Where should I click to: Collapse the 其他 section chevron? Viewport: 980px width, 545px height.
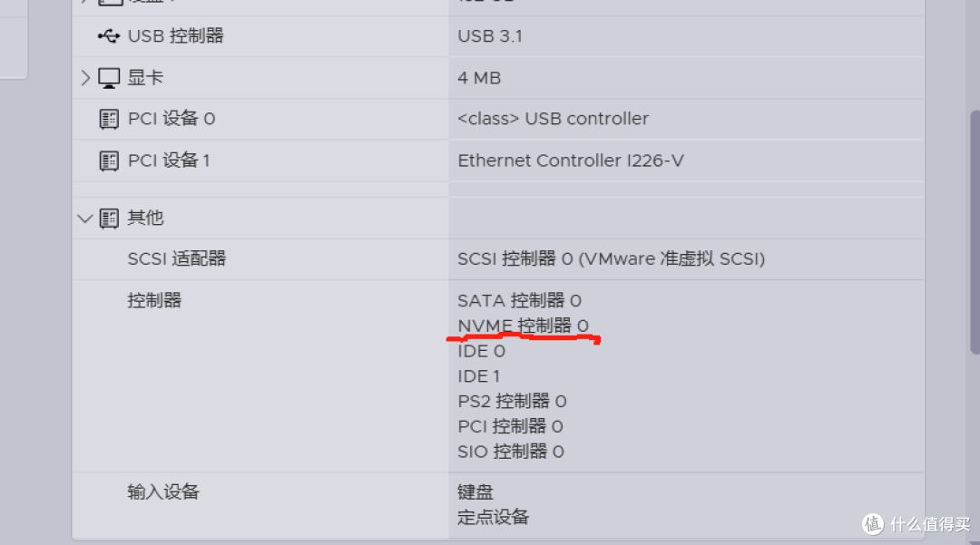(85, 219)
